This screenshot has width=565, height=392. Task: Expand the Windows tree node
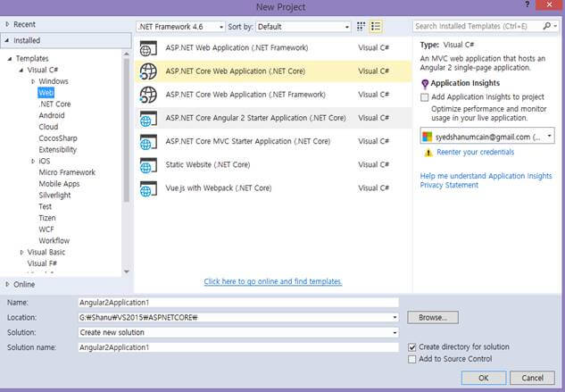coord(33,81)
